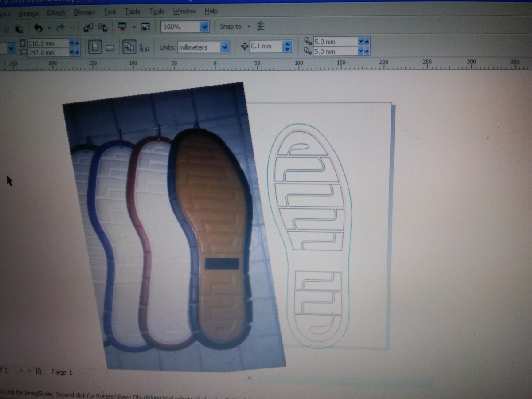Open the Options icon beside Snap to
Viewport: 532px width, 399px height.
point(261,27)
